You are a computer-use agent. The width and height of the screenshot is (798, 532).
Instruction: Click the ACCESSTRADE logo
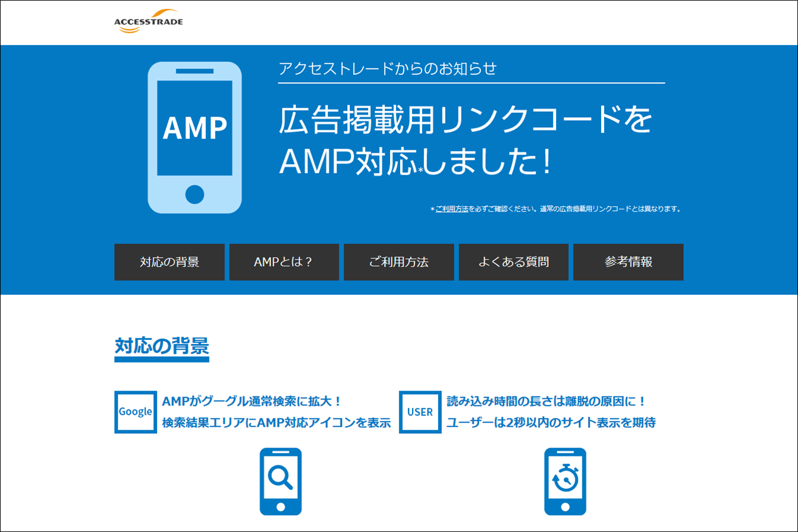149,21
